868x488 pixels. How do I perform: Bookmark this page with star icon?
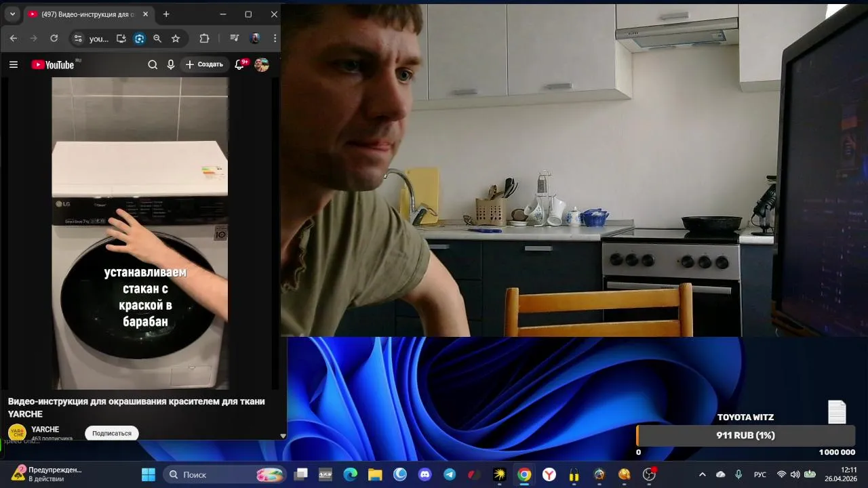coord(176,39)
